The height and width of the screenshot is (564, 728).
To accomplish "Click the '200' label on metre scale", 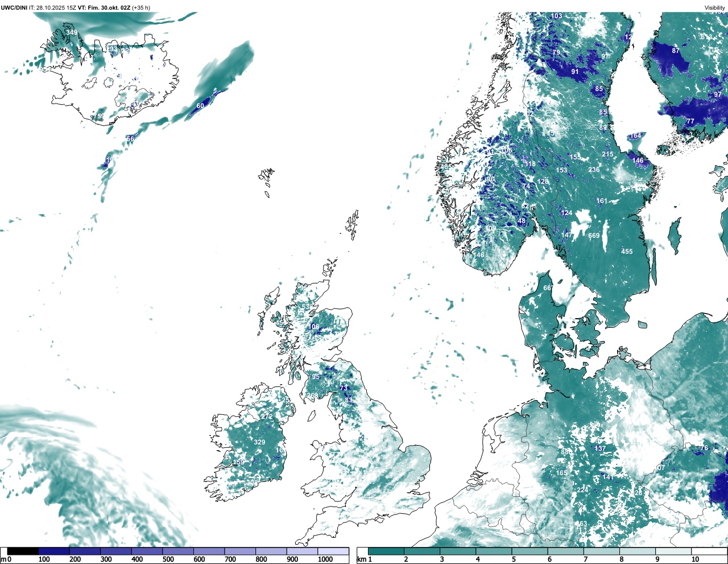I will click(75, 559).
